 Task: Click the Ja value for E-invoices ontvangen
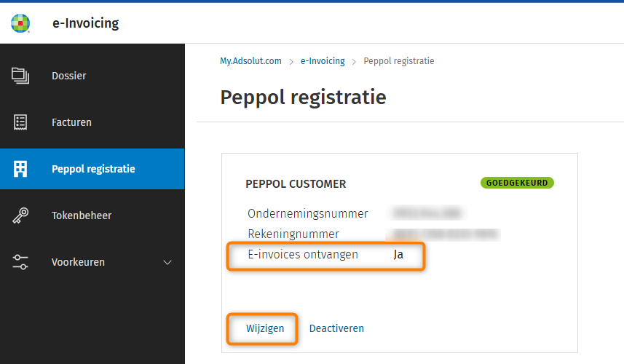pos(398,255)
